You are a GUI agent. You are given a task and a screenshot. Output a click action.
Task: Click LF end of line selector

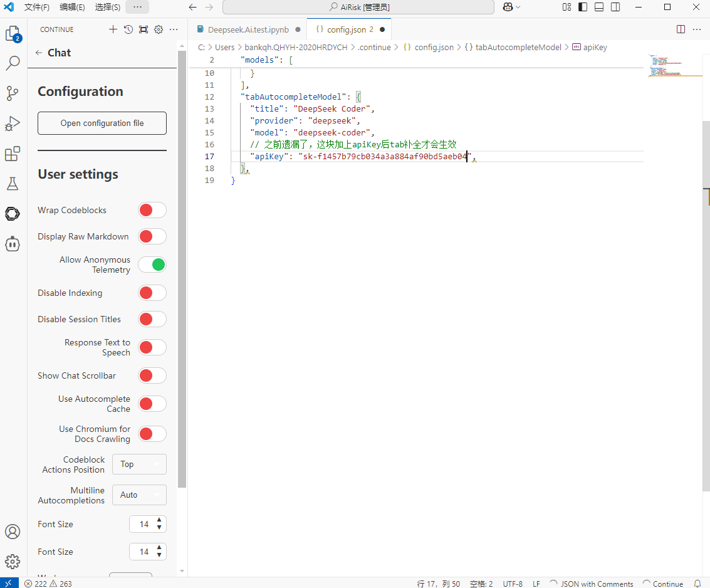click(536, 584)
